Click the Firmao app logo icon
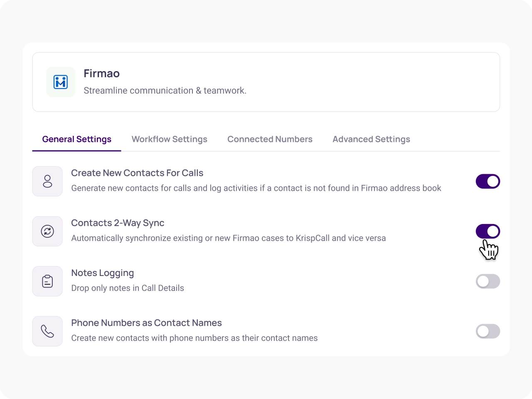The height and width of the screenshot is (399, 532). tap(61, 82)
